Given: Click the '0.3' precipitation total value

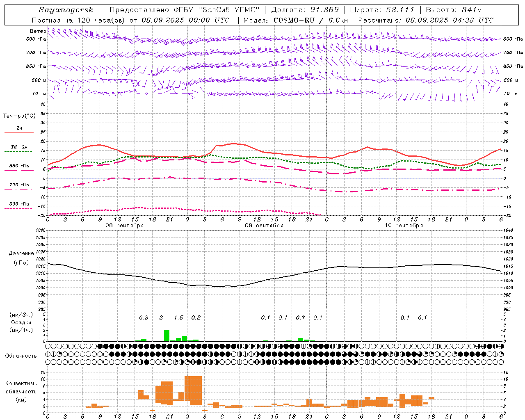Looking at the screenshot, I should click(x=144, y=318).
